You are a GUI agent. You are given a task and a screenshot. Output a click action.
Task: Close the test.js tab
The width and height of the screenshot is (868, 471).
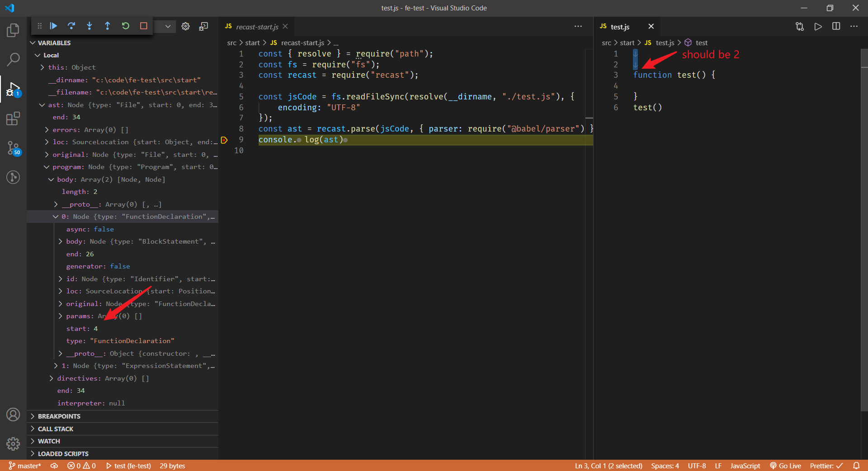651,26
